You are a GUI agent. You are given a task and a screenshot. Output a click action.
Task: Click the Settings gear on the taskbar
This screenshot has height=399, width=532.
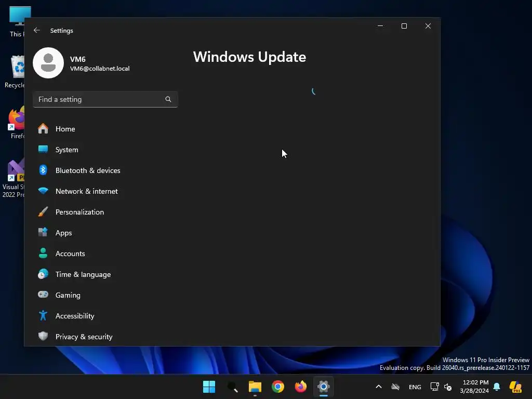click(x=324, y=387)
